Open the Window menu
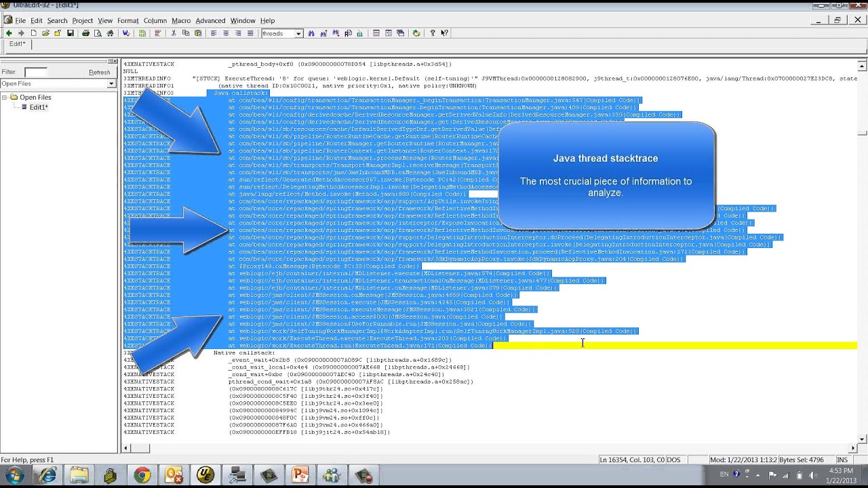This screenshot has width=868, height=488. tap(243, 20)
